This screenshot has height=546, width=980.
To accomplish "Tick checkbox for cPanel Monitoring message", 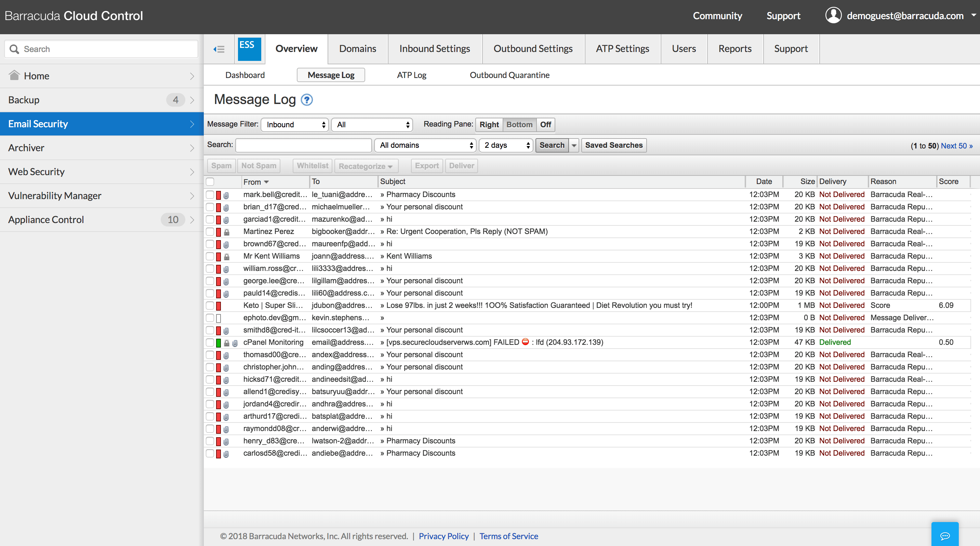I will click(x=210, y=342).
